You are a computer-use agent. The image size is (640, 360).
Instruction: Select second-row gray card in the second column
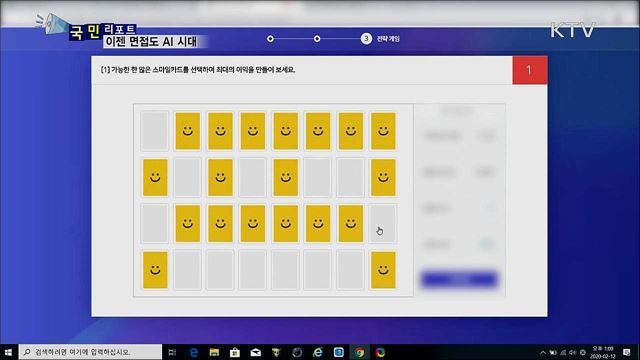click(187, 177)
